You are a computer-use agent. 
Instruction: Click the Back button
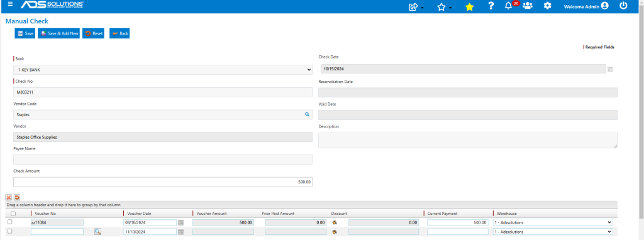pos(119,34)
